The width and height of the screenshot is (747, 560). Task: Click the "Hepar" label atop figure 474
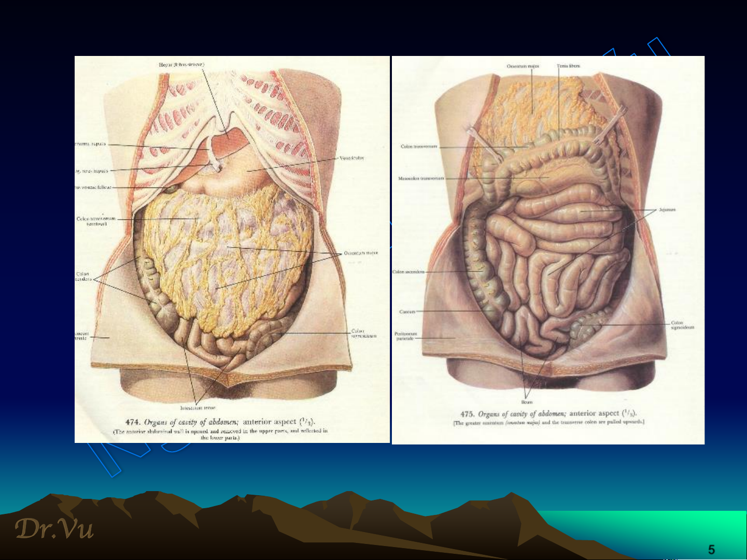181,65
